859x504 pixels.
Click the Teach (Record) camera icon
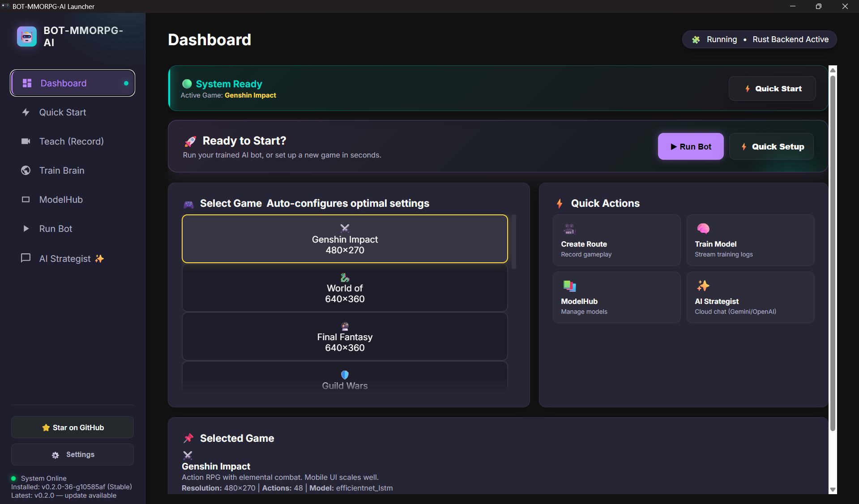tap(26, 141)
